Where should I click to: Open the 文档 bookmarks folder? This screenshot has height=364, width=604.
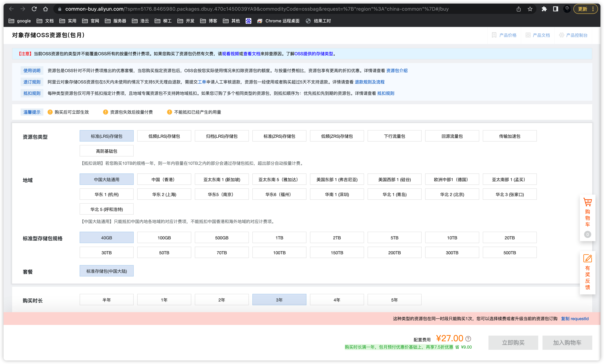tap(45, 21)
